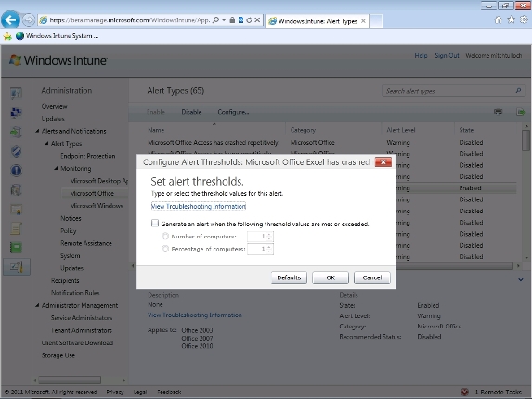Collapse the Administrator Management tree node

37,305
